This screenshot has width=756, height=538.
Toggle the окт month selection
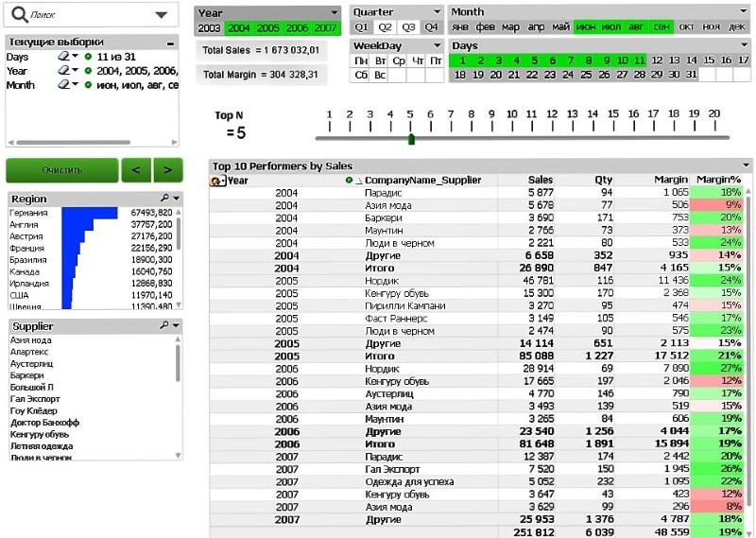687,27
